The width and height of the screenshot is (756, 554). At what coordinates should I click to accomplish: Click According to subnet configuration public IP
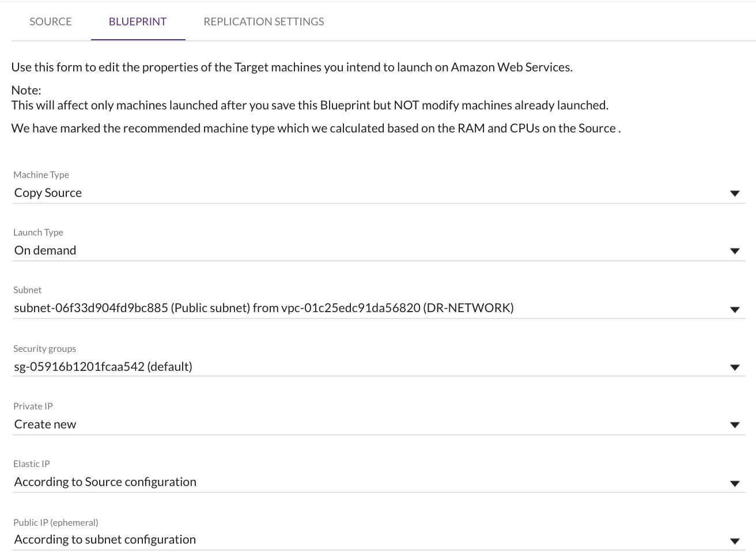105,539
